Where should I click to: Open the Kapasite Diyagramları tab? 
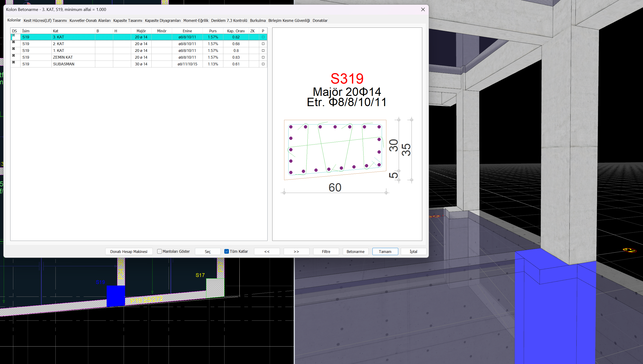163,20
